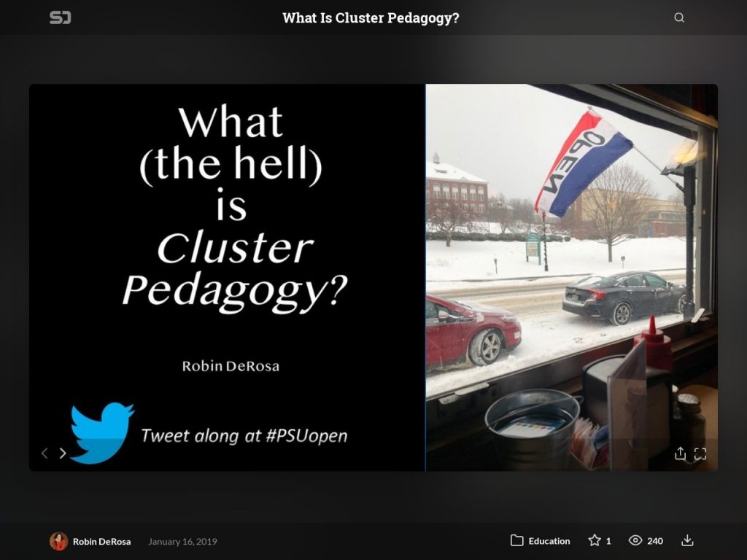The width and height of the screenshot is (747, 560).
Task: Open the Education category page
Action: point(551,541)
